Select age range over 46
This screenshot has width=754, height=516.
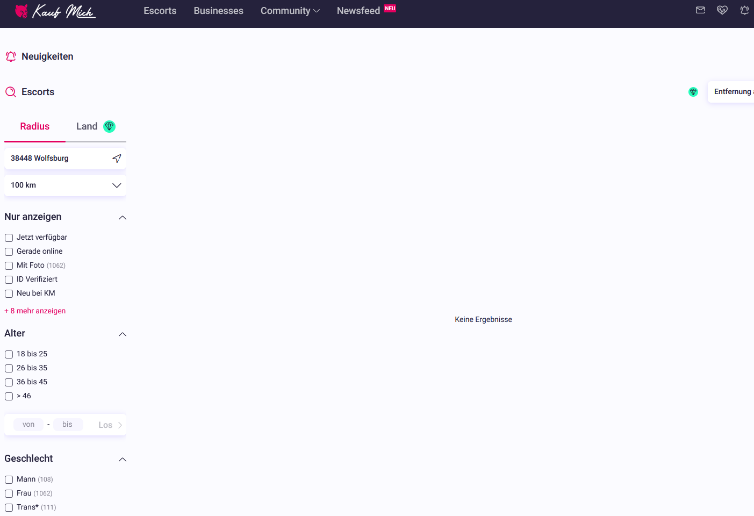[x=9, y=396]
